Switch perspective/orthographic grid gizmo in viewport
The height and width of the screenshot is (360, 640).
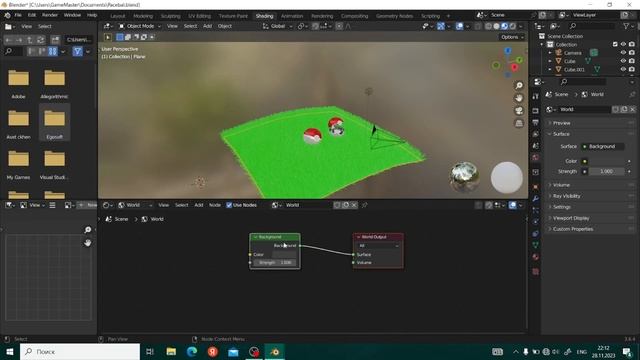pyautogui.click(x=519, y=123)
